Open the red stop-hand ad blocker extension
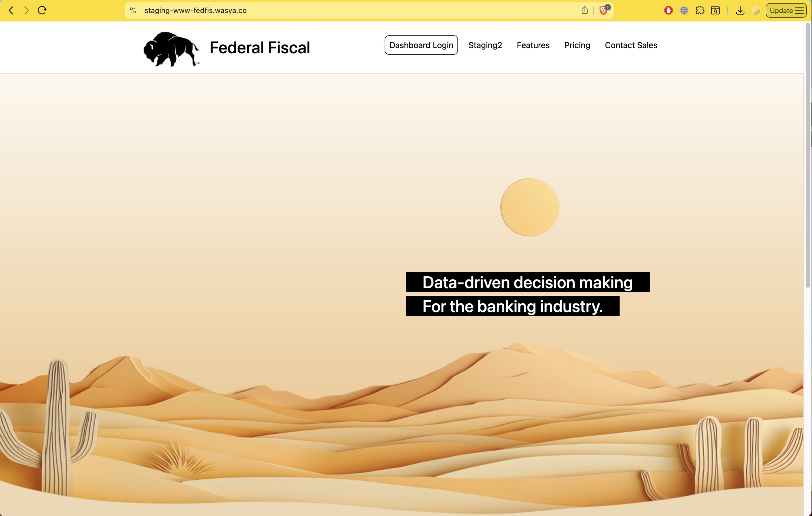This screenshot has height=516, width=812. click(668, 10)
